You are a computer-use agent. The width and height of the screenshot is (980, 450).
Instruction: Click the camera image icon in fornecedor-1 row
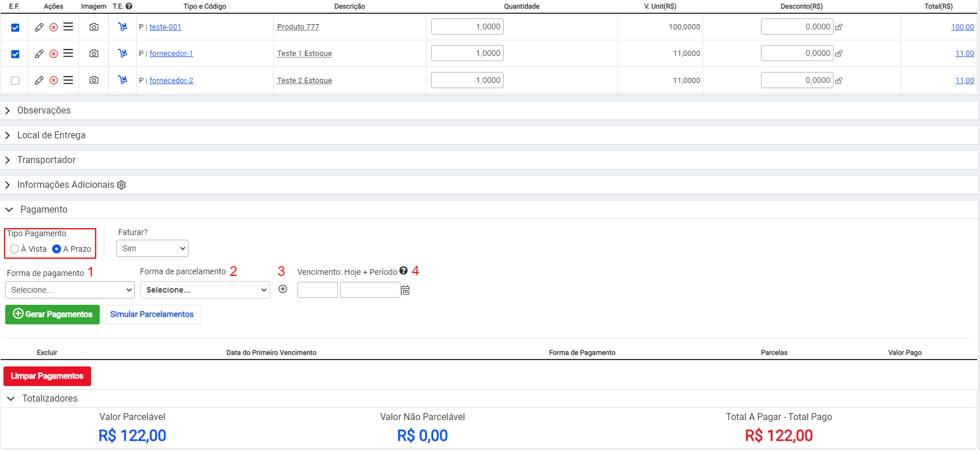point(94,54)
